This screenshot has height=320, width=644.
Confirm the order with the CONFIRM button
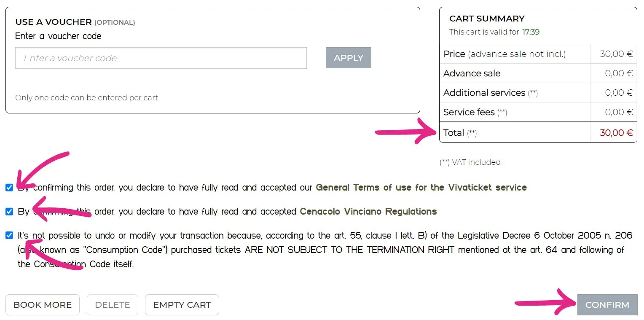coord(607,305)
